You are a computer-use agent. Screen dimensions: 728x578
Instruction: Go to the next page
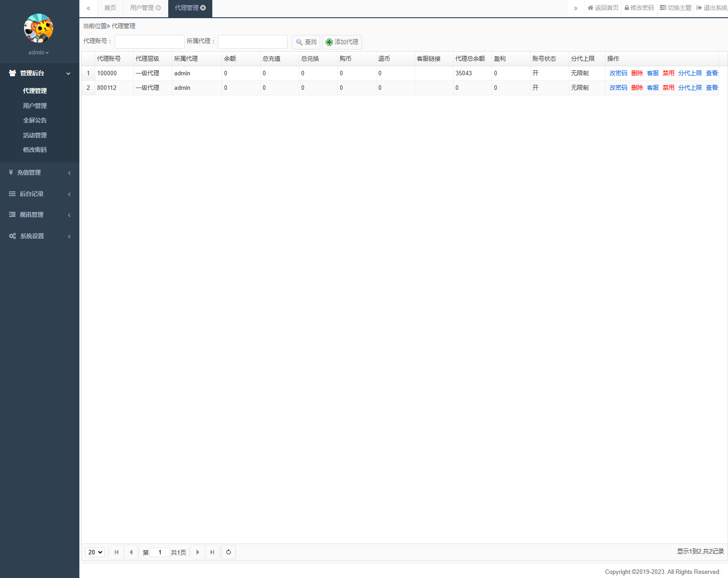click(x=197, y=552)
